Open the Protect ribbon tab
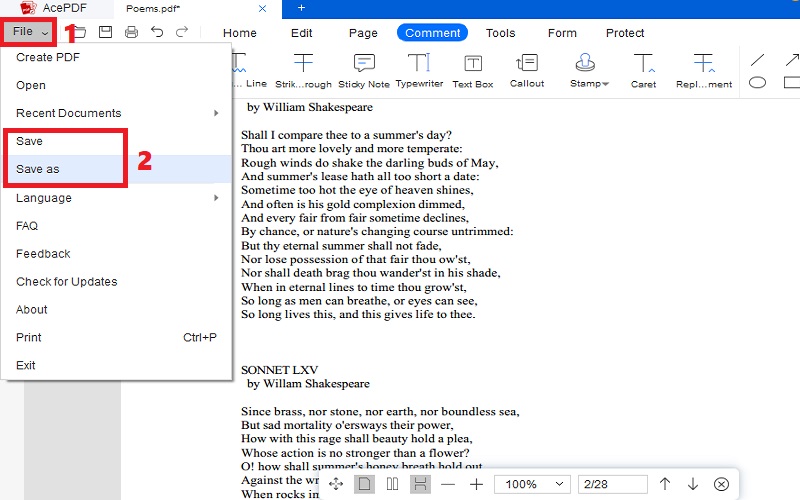The width and height of the screenshot is (800, 500). 625,33
